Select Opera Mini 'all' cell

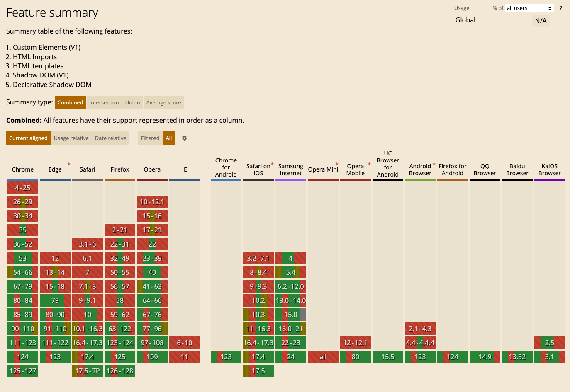(323, 357)
